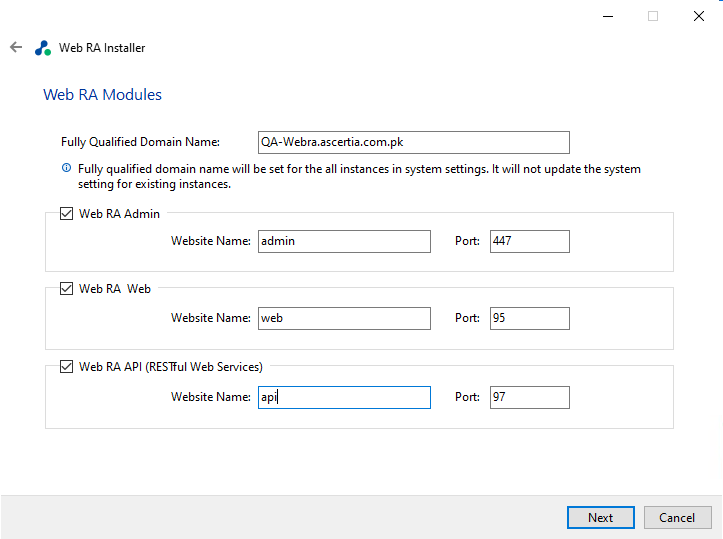Click the Port field showing 95
Viewport: 723px width, 539px height.
[529, 318]
